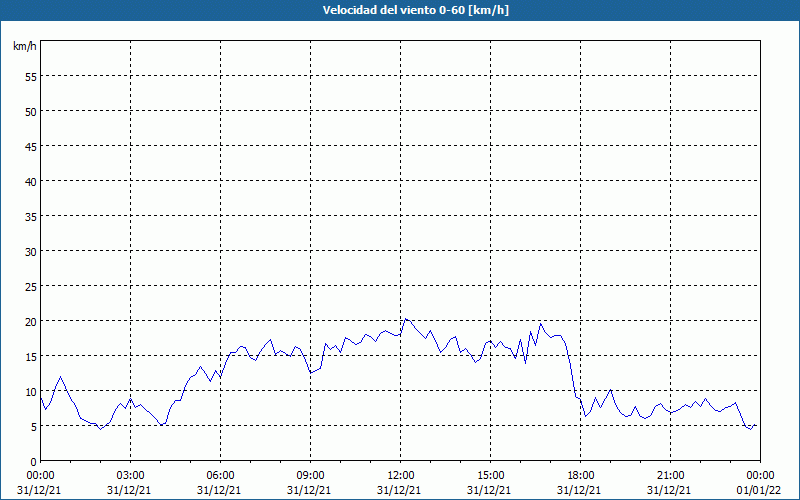Screen dimensions: 800x500
Task: Click the 31/12/21 date under 18:00
Action: tap(579, 490)
